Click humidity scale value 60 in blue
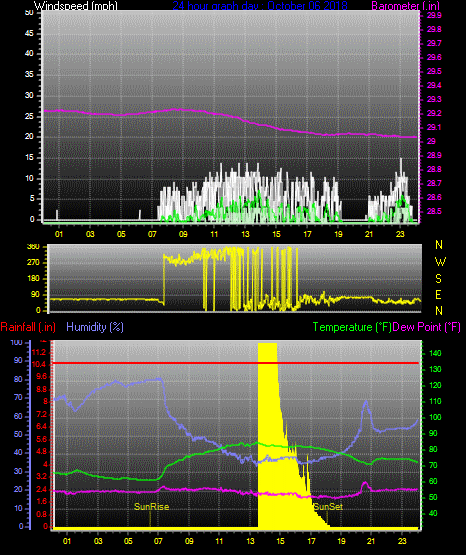Image resolution: width=466 pixels, height=555 pixels. pos(18,416)
